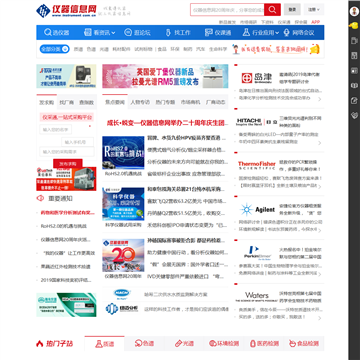
Task: Click the Shimadzu 岛津 brand logo
Action: (x=257, y=78)
